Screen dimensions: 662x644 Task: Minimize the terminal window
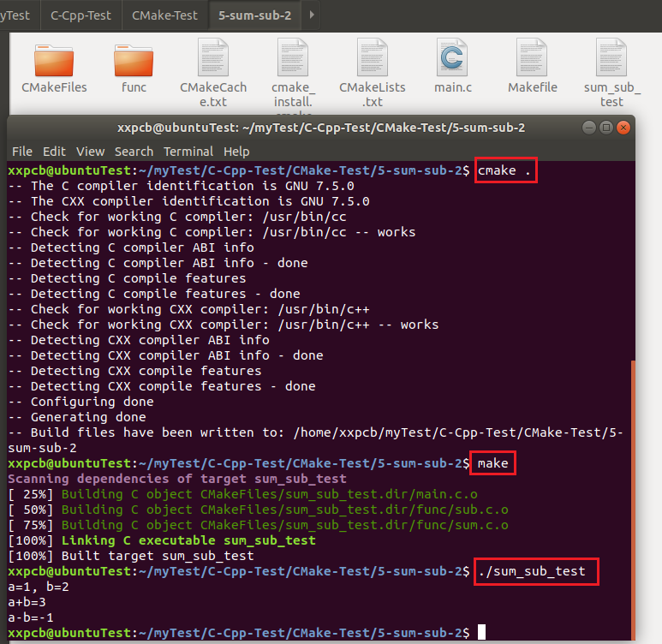[589, 127]
